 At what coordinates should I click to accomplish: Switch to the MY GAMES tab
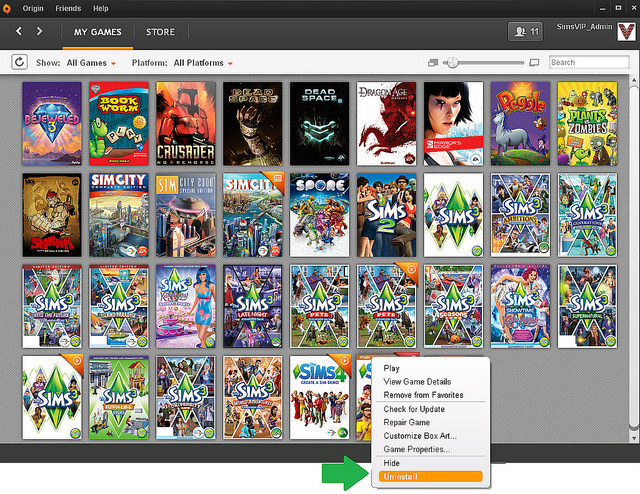click(x=98, y=32)
